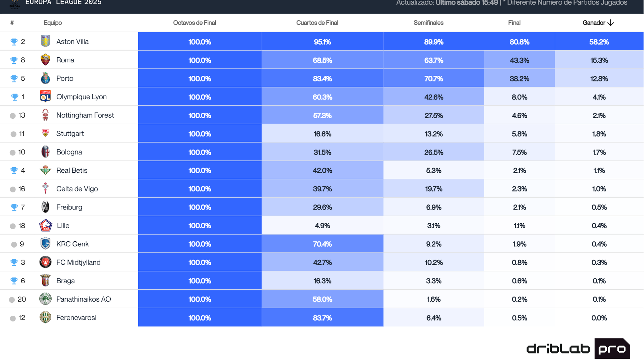
Task: Click the sort arrow next to Ganador
Action: [x=611, y=23]
